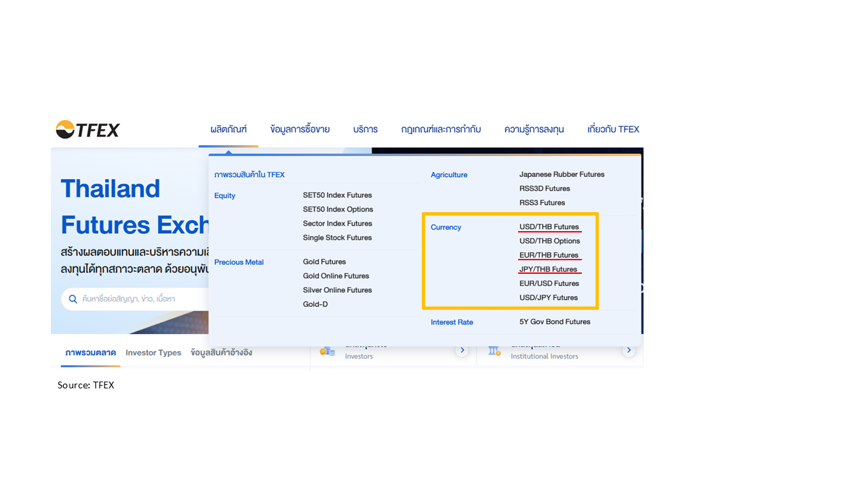Click the Investors coin icon
Image resolution: width=868 pixels, height=488 pixels.
pos(328,351)
